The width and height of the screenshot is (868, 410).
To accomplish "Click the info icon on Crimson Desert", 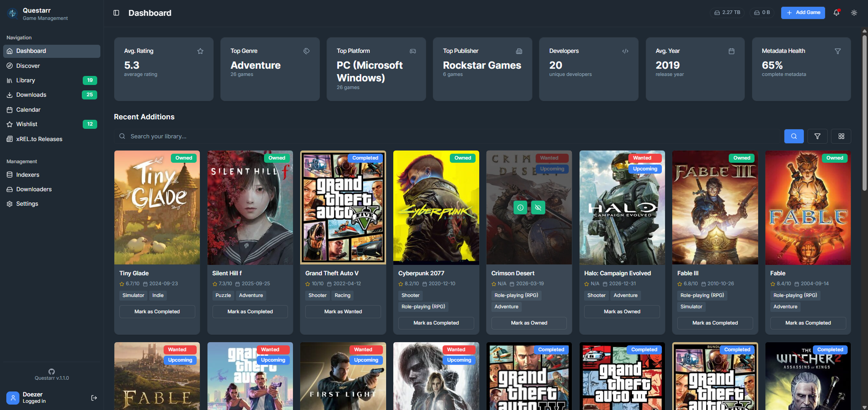I will [x=520, y=207].
